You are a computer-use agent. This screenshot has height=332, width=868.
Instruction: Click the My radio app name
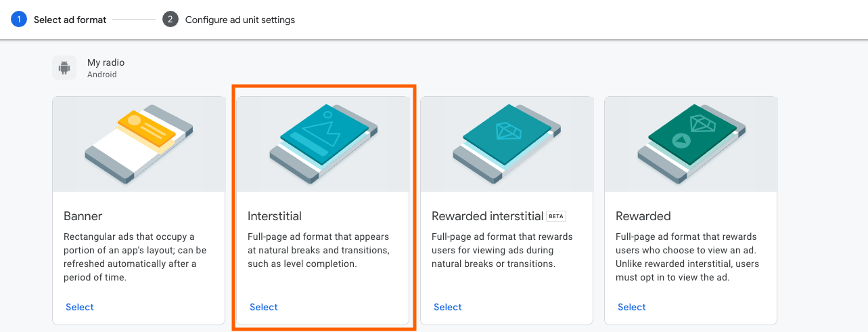(106, 62)
